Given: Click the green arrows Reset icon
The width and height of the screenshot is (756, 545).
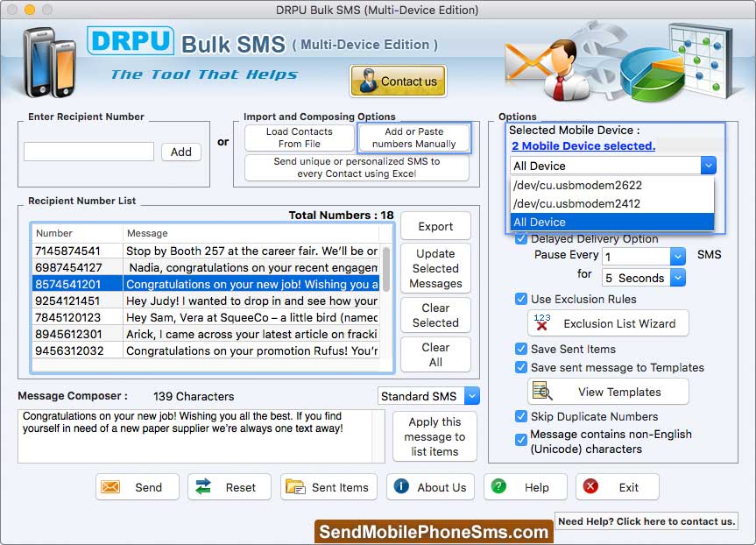Looking at the screenshot, I should [x=203, y=486].
